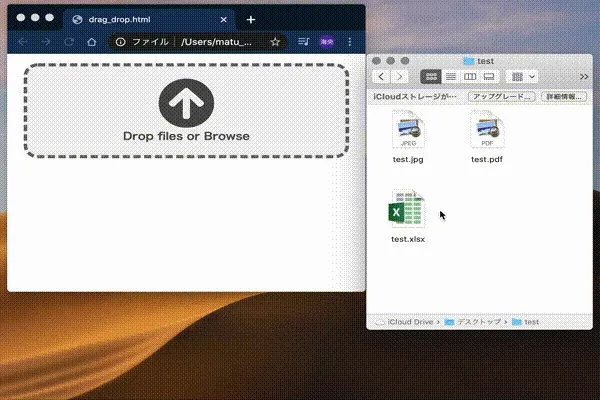
Task: Click the 詳細情報 button in Finder
Action: 565,96
